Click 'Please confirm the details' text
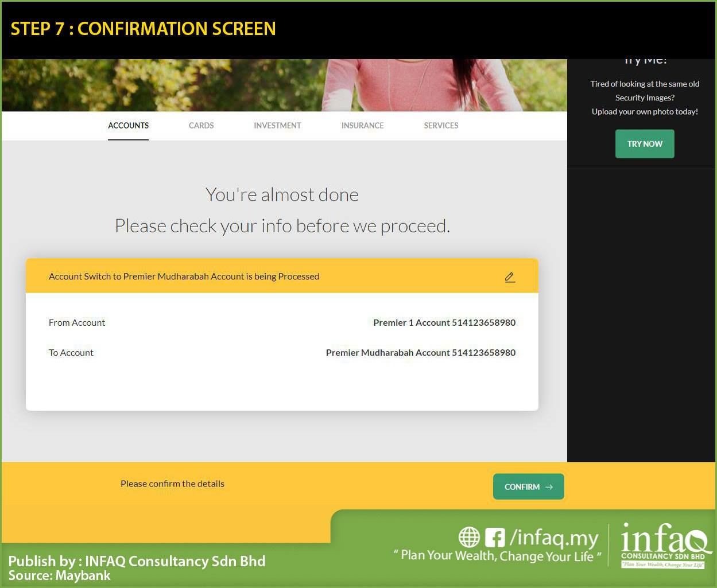This screenshot has width=717, height=588. coord(172,484)
